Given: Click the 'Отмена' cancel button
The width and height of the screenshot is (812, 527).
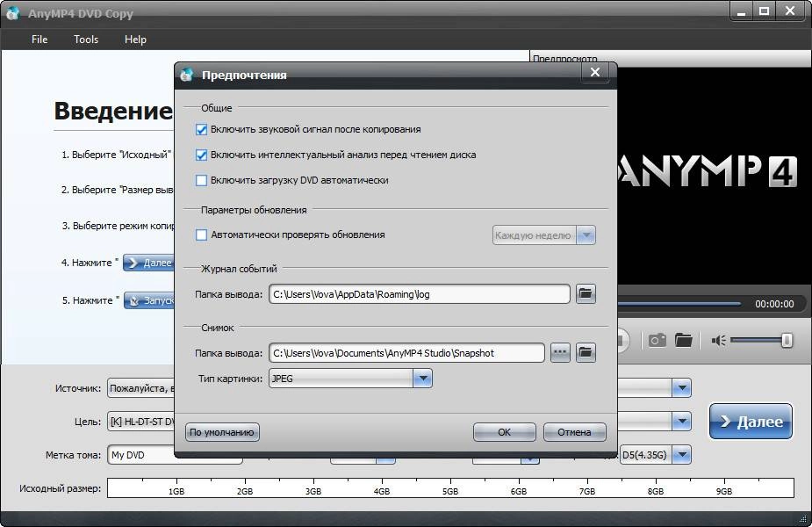Looking at the screenshot, I should tap(574, 432).
